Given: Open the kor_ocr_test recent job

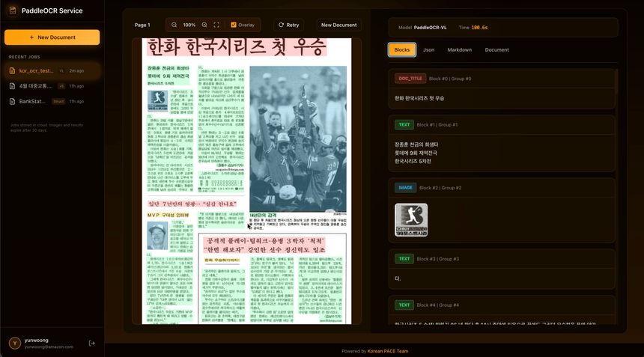Looking at the screenshot, I should [x=52, y=70].
